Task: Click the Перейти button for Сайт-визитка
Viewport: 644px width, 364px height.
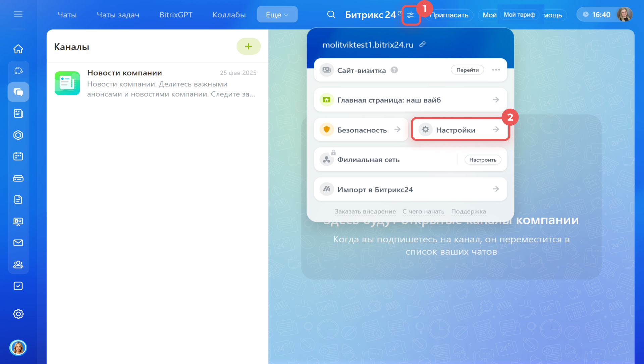Action: (x=467, y=70)
